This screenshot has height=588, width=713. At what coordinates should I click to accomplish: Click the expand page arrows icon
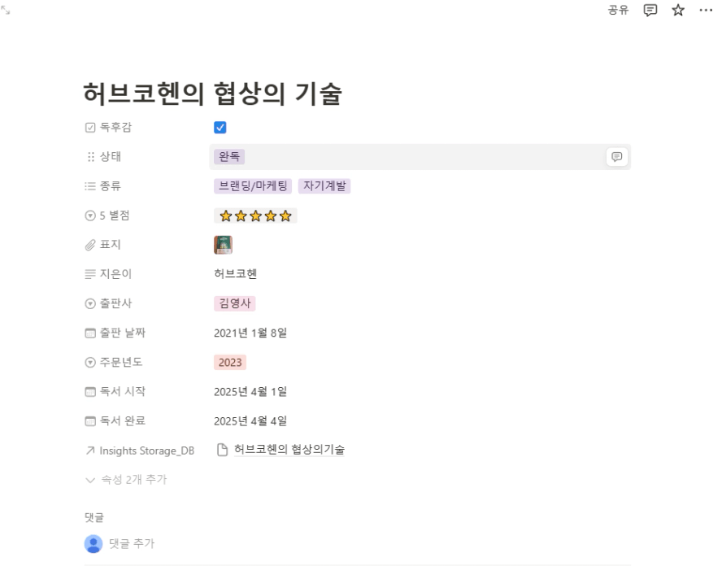pyautogui.click(x=6, y=10)
